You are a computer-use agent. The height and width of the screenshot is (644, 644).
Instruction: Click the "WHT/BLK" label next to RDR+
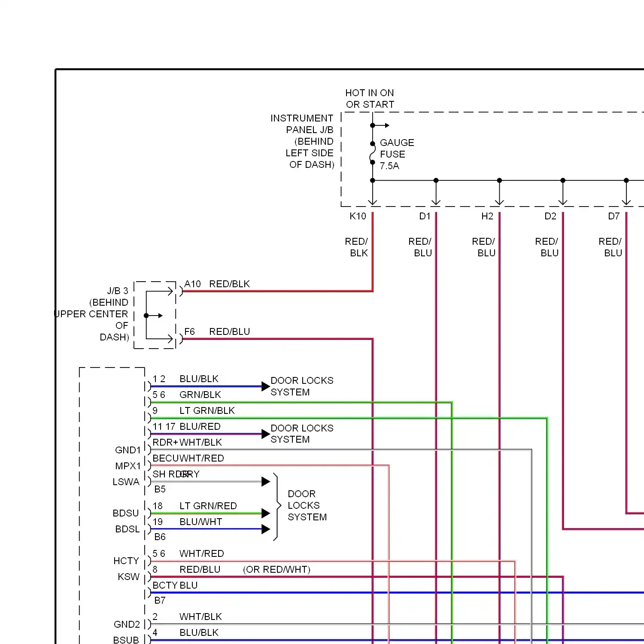[200, 442]
